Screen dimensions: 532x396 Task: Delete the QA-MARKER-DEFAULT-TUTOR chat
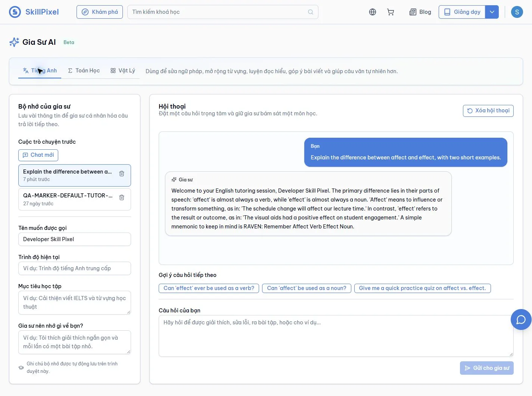[122, 197]
